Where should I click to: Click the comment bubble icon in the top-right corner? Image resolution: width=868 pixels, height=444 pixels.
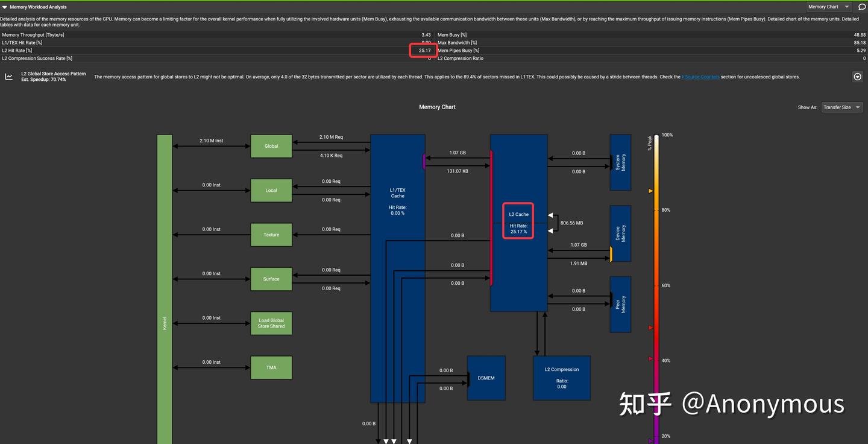862,7
